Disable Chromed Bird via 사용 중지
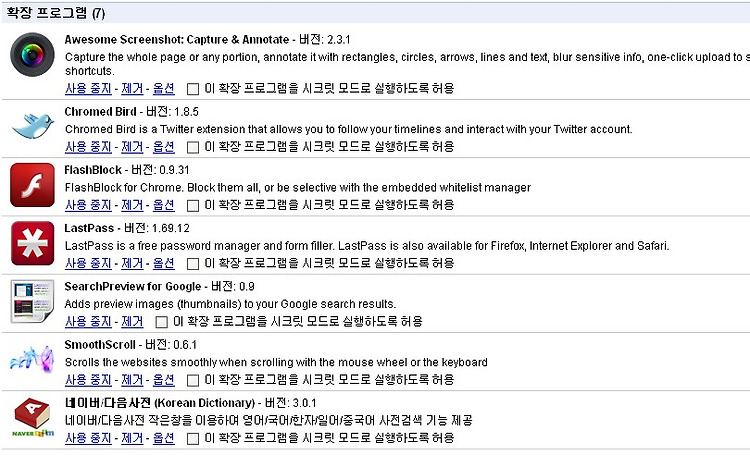This screenshot has width=750, height=455. 88,147
